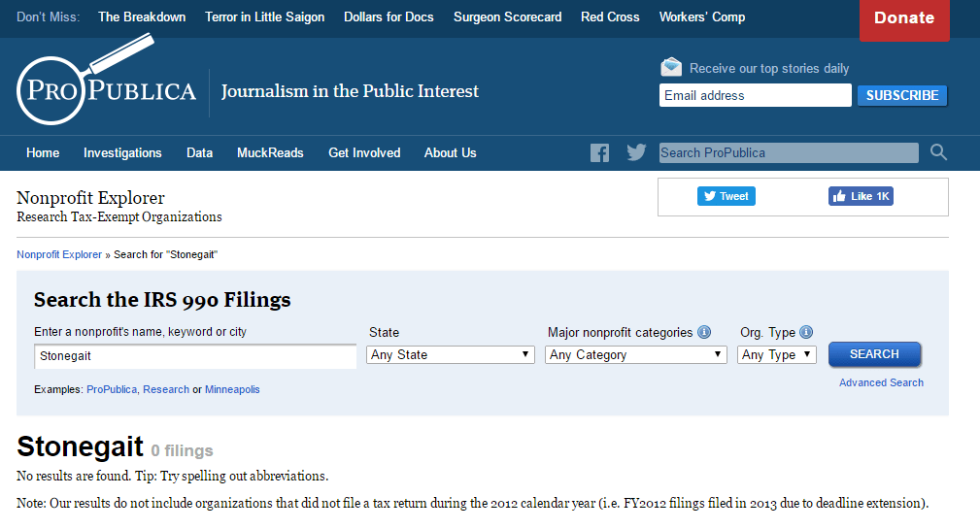Open The Breakdown link
This screenshot has width=980, height=529.
click(142, 17)
